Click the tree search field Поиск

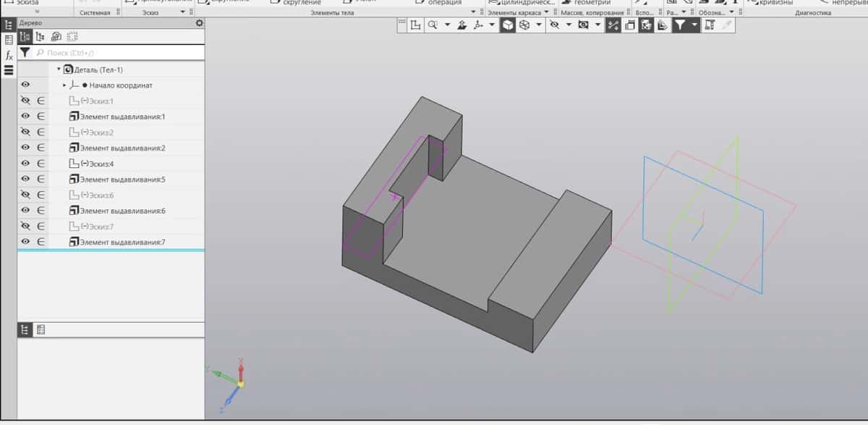point(119,53)
